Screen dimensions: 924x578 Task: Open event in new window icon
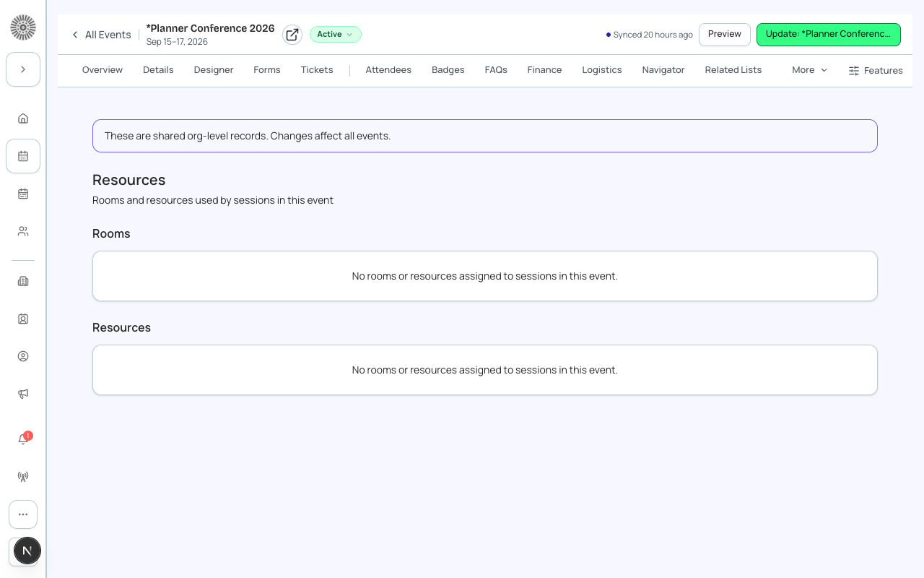pos(292,35)
